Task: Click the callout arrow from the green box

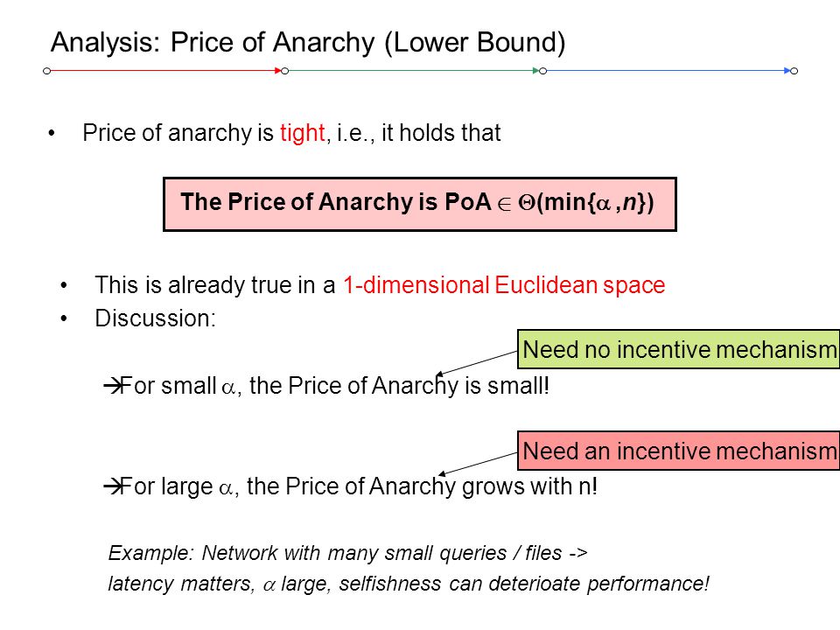Action: 477,363
